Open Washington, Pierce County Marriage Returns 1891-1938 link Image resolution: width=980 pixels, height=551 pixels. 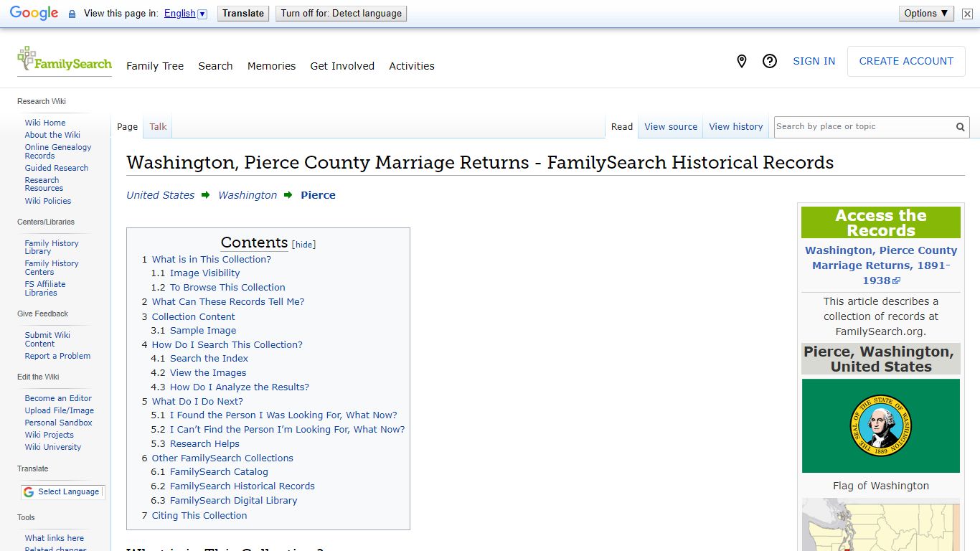click(881, 265)
